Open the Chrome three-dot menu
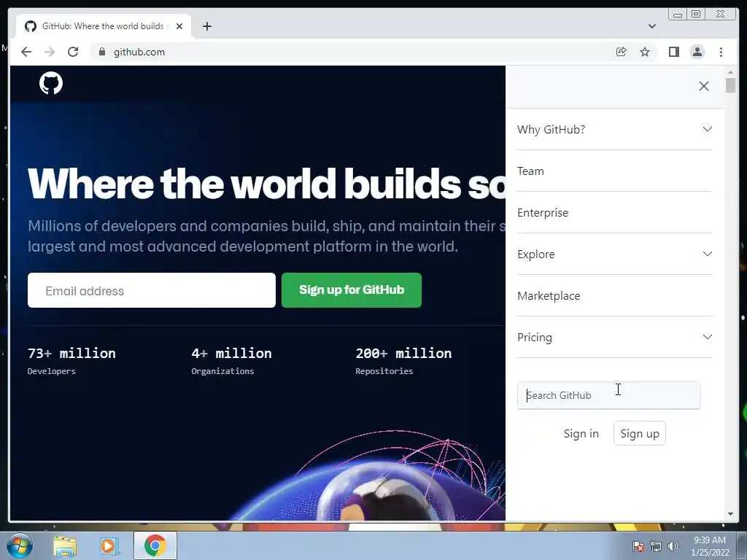This screenshot has height=560, width=747. pos(721,52)
